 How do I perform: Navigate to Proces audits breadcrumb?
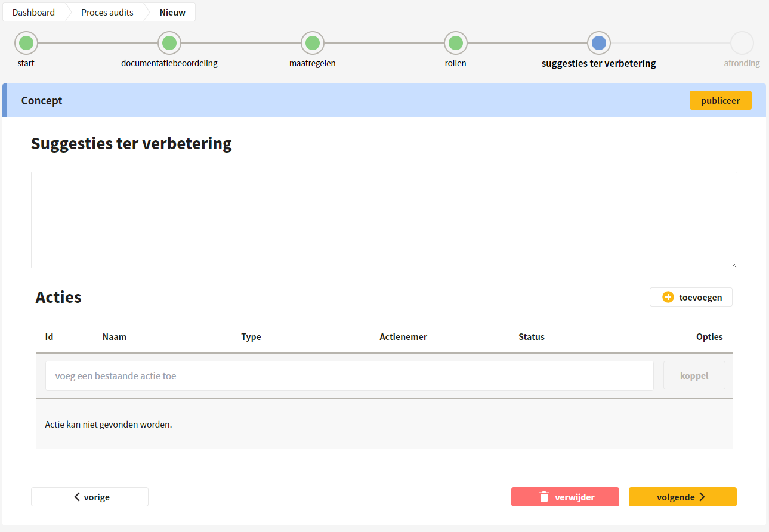click(x=107, y=12)
